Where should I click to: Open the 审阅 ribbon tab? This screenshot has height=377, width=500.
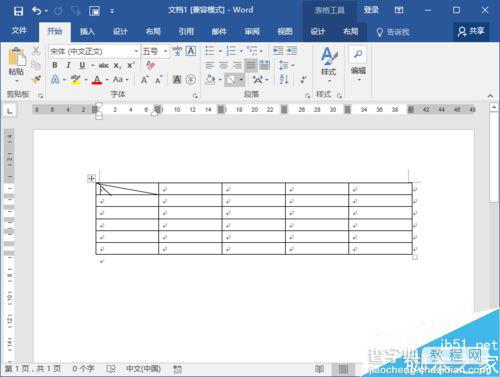(x=252, y=32)
